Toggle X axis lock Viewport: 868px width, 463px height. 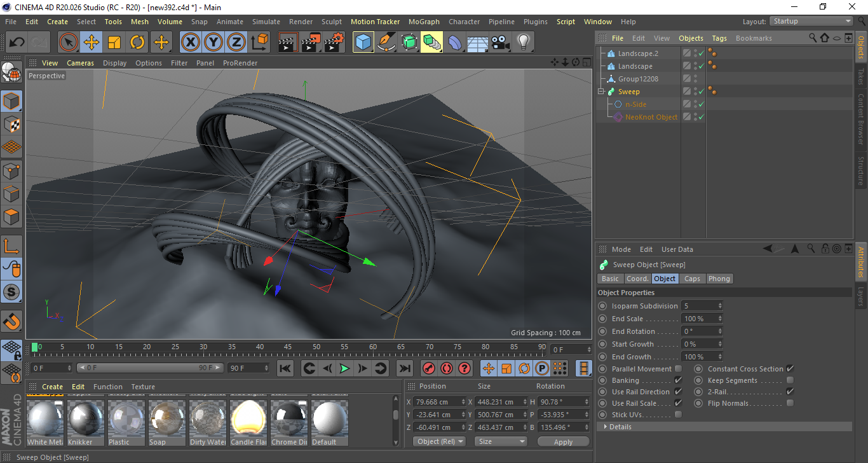click(x=191, y=43)
